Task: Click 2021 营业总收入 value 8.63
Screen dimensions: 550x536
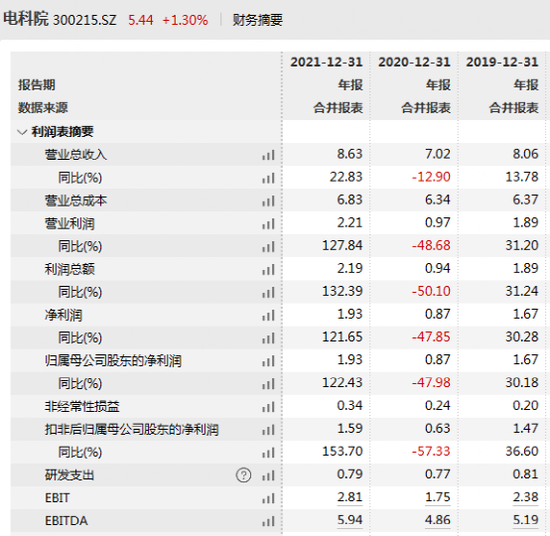Action: (x=349, y=154)
